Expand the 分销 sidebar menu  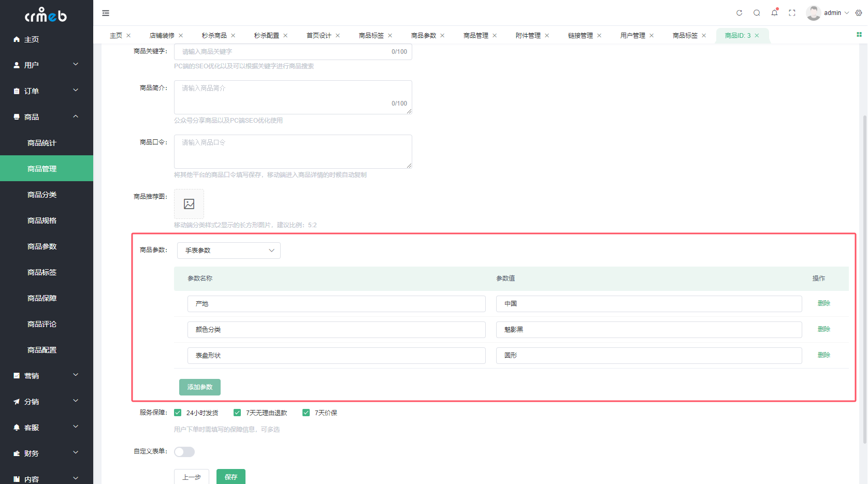click(47, 402)
